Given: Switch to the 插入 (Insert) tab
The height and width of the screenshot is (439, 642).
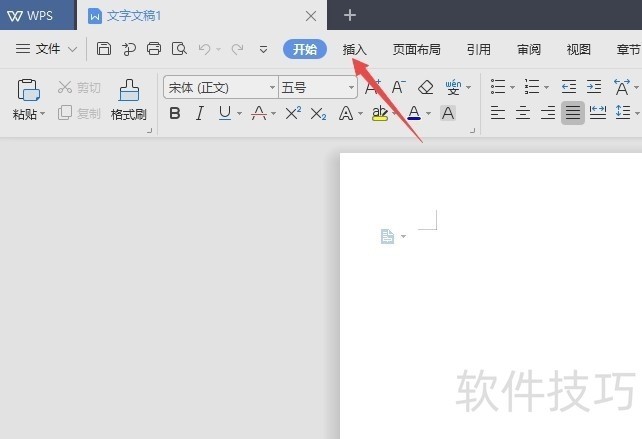Looking at the screenshot, I should pyautogui.click(x=355, y=50).
